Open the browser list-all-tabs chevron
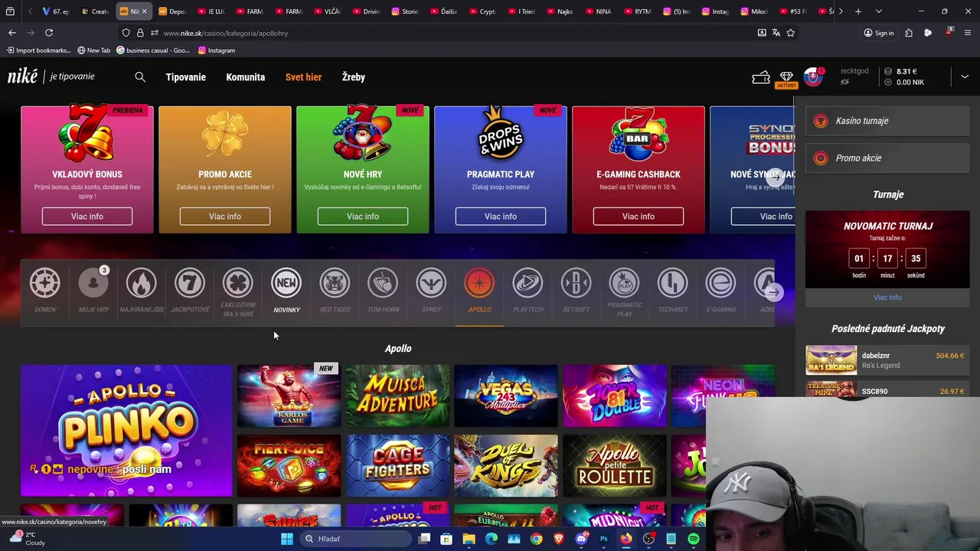980x551 pixels. [x=878, y=11]
